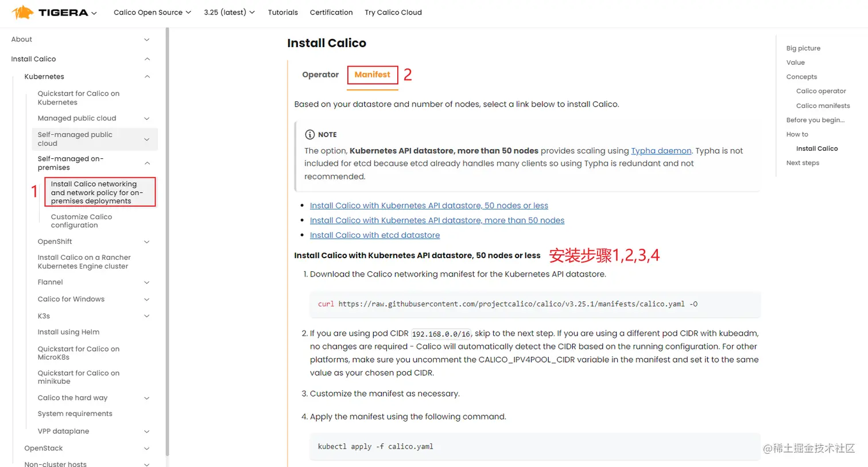The height and width of the screenshot is (467, 868).
Task: Open the Tigera logo dropdown chevron
Action: [x=94, y=13]
